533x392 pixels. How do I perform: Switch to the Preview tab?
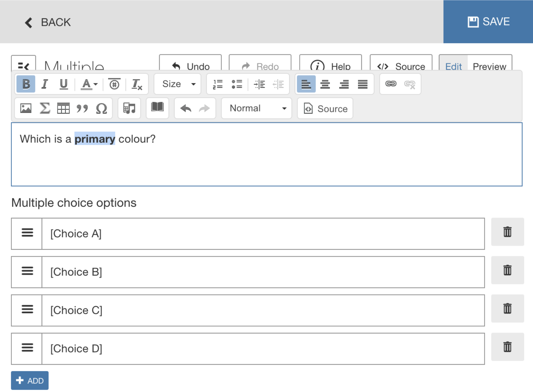tap(490, 66)
